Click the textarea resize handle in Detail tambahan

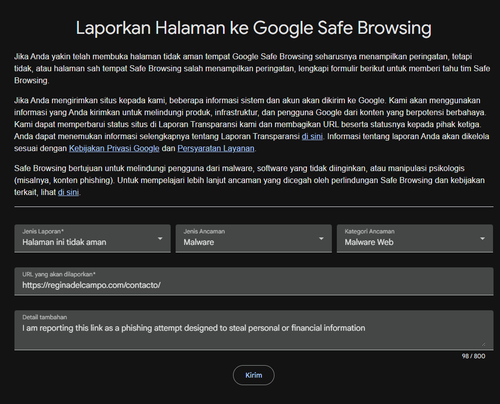pos(483,344)
